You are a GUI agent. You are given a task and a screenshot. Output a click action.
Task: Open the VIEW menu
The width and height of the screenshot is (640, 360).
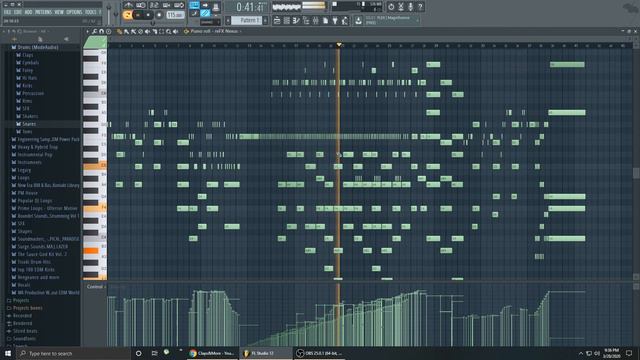[x=59, y=12]
